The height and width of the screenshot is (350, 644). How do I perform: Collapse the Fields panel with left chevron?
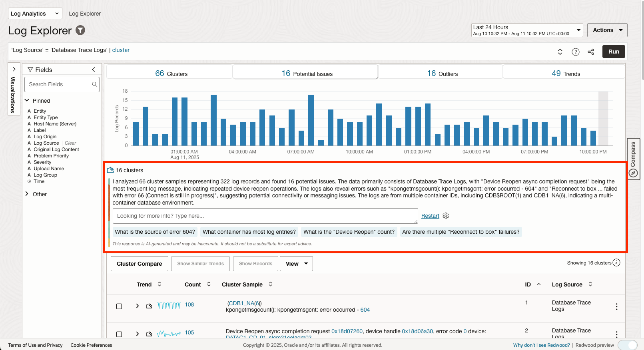point(94,70)
